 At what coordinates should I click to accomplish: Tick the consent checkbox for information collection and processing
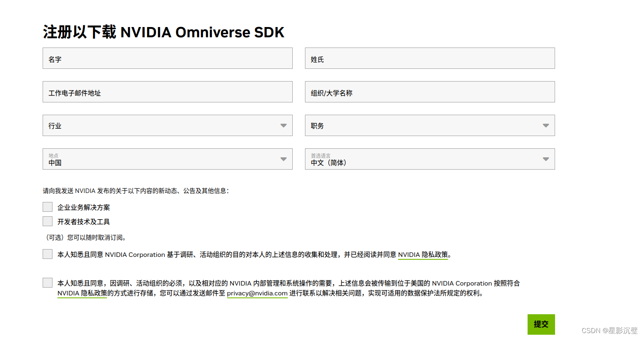48,254
